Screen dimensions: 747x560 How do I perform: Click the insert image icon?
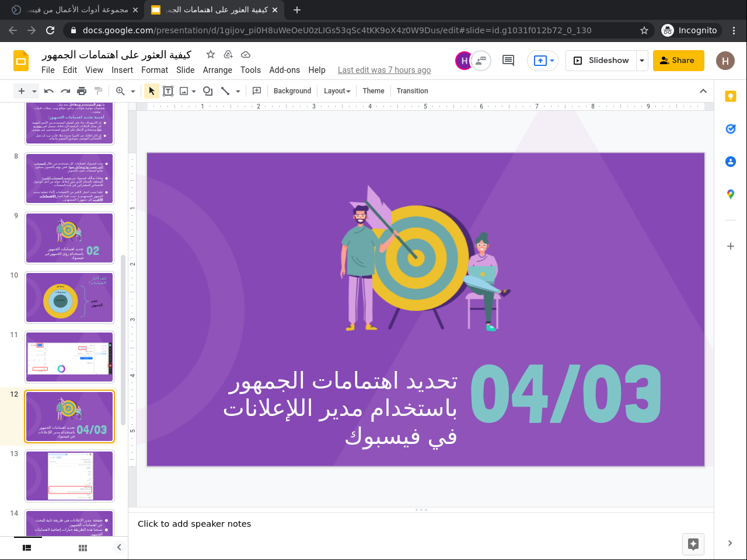click(x=184, y=91)
